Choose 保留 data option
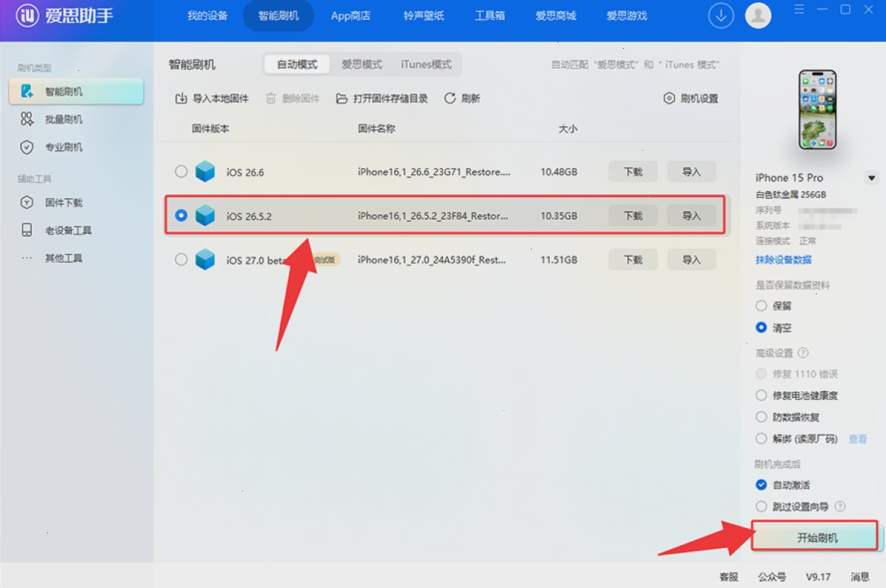The height and width of the screenshot is (588, 886). coord(761,305)
